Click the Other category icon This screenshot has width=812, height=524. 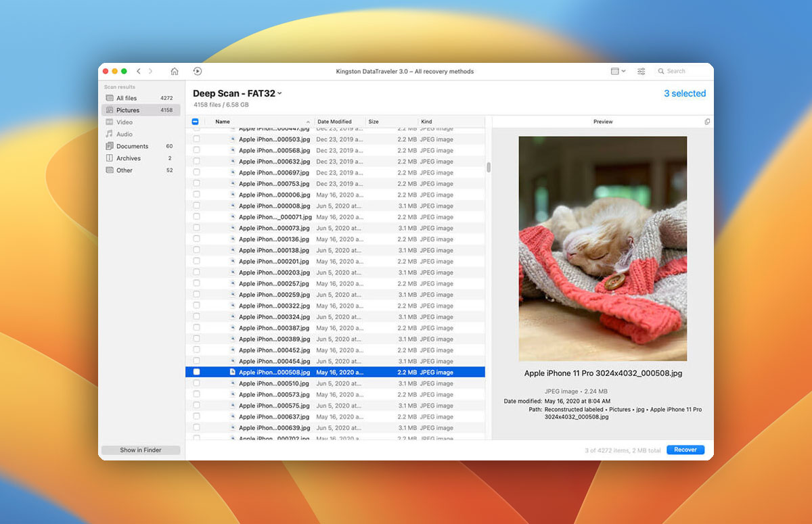(110, 170)
